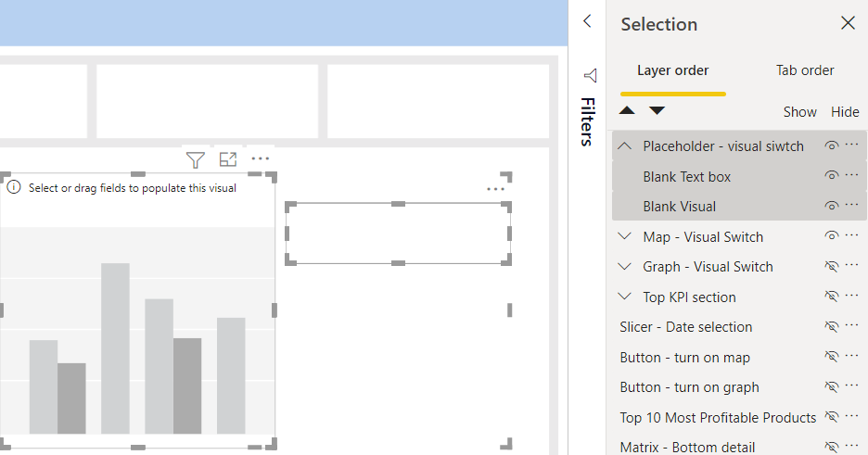Collapse the Placeholder - visual siwtch group
The height and width of the screenshot is (455, 868).
pos(624,146)
